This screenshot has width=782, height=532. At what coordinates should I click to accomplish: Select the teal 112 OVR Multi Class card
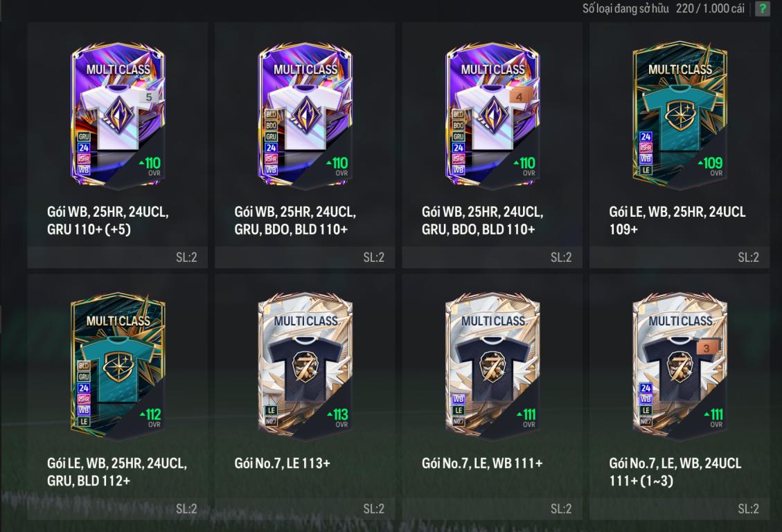(x=118, y=366)
